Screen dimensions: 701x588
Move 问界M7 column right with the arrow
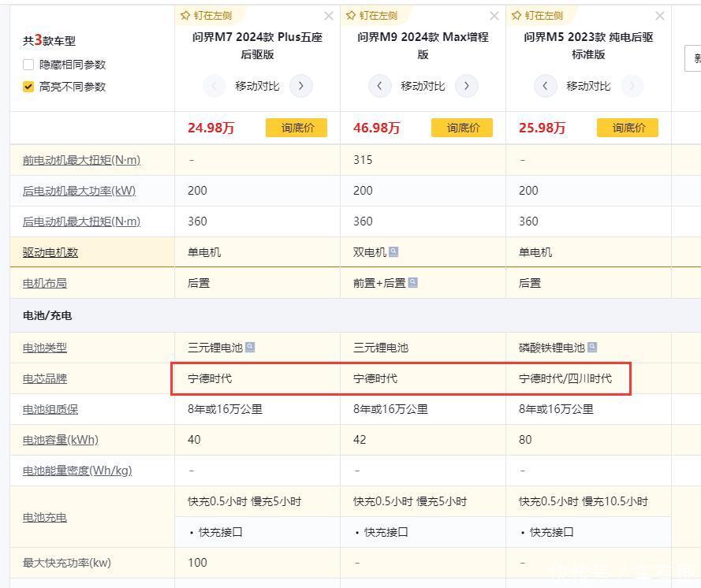[x=300, y=86]
